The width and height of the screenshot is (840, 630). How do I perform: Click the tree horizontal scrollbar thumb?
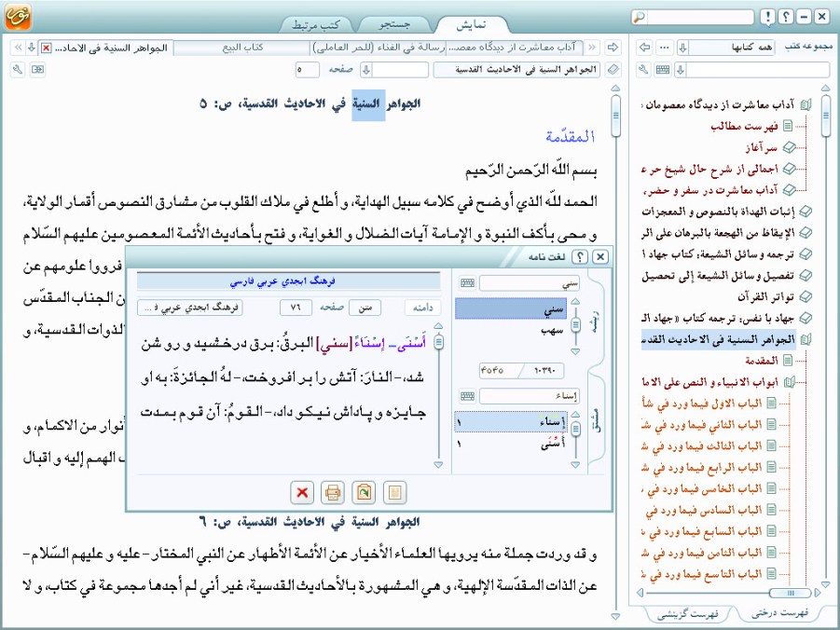791,593
